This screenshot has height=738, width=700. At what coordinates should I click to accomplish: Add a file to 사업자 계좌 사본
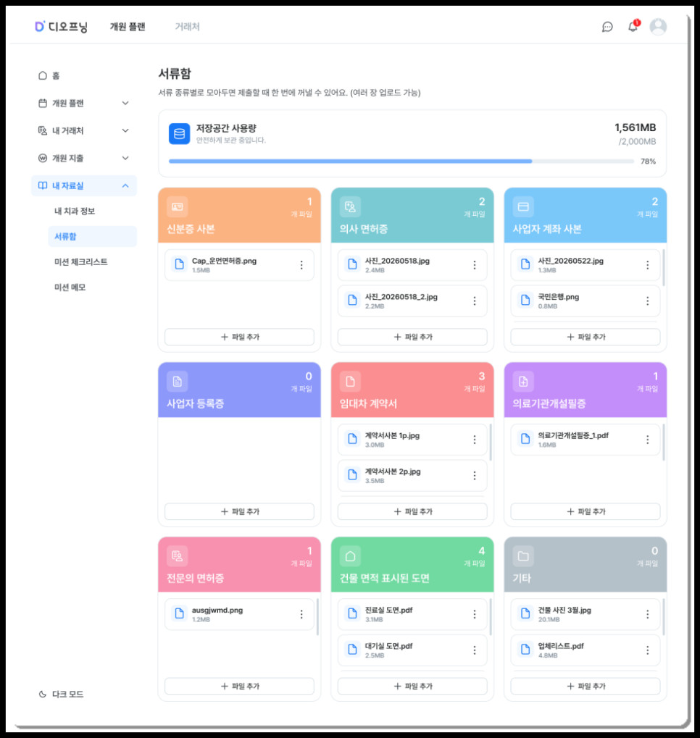pos(586,337)
